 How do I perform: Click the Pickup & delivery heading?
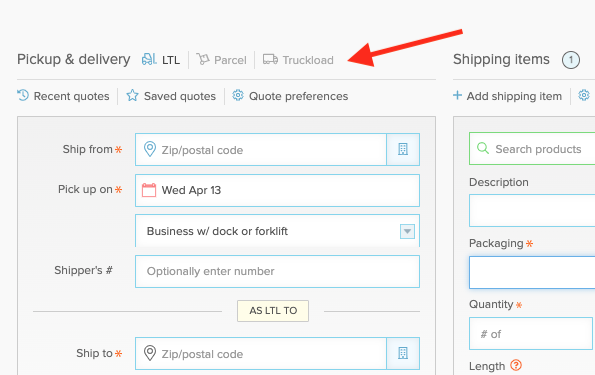coord(74,60)
